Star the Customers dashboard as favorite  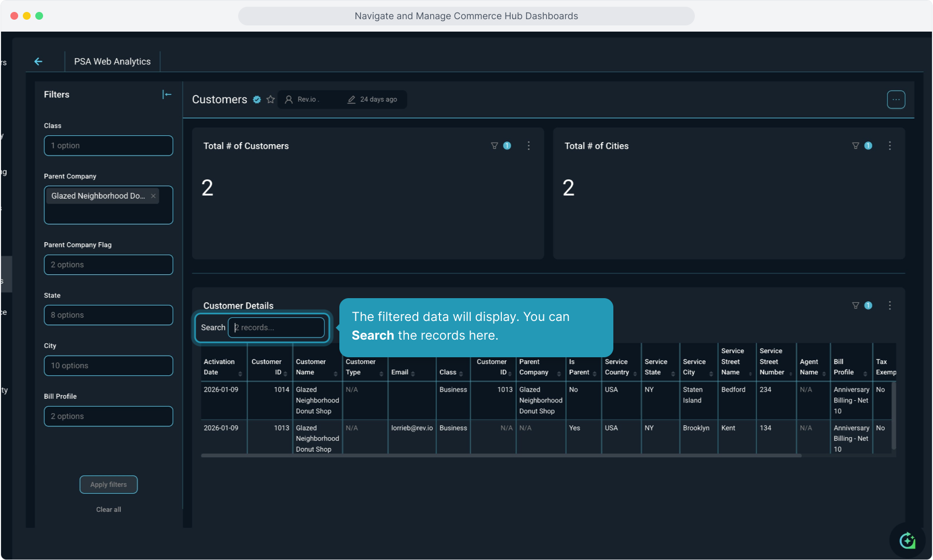point(270,100)
